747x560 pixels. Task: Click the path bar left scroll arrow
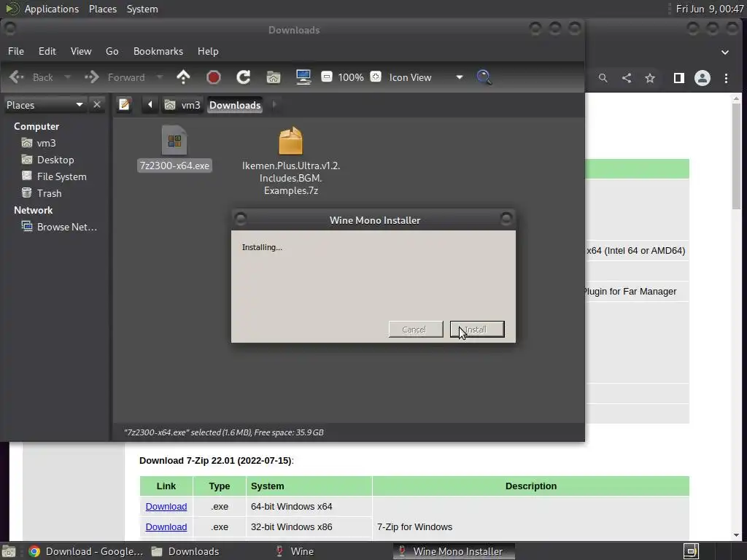pyautogui.click(x=150, y=104)
